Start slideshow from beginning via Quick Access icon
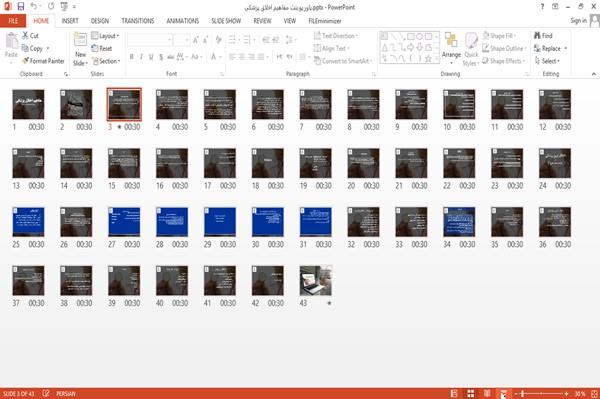 tap(64, 7)
